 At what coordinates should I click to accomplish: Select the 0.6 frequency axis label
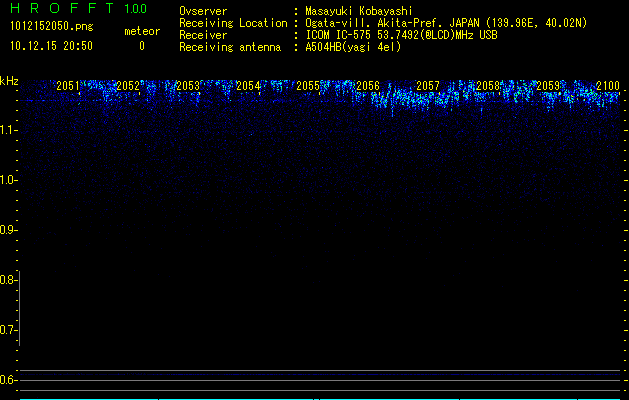click(8, 380)
